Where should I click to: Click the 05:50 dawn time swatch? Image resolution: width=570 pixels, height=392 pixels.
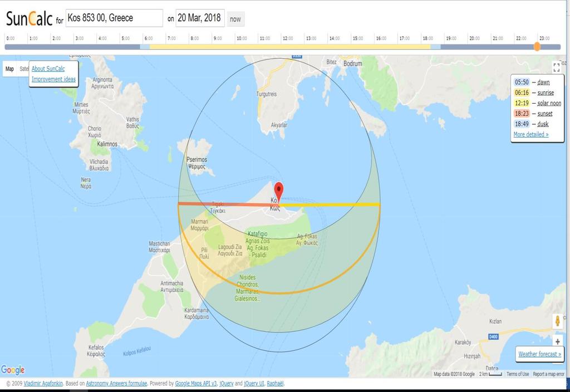522,82
